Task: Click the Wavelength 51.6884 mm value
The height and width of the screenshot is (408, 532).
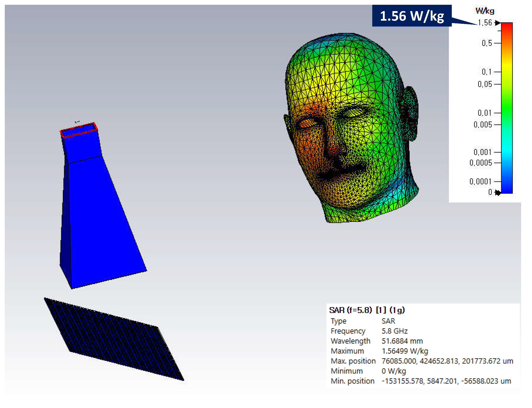Action: tap(402, 341)
